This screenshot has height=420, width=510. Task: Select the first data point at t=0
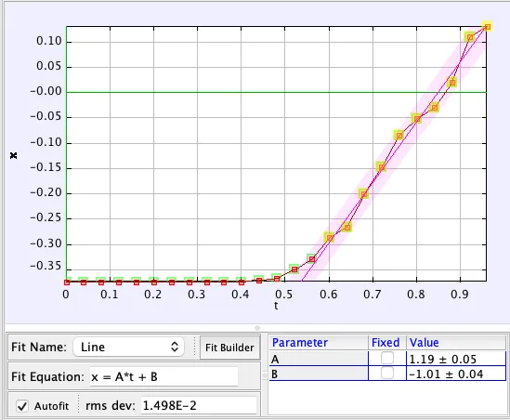pyautogui.click(x=67, y=282)
